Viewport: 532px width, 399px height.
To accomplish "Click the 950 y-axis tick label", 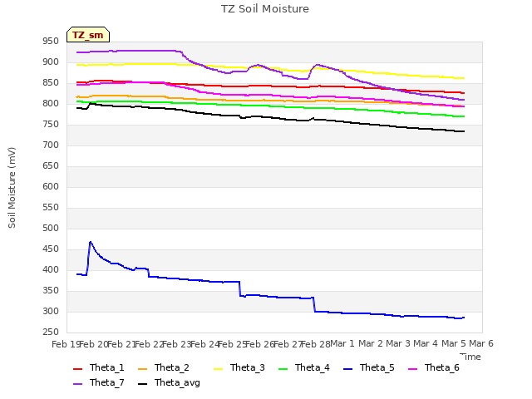I will (51, 42).
